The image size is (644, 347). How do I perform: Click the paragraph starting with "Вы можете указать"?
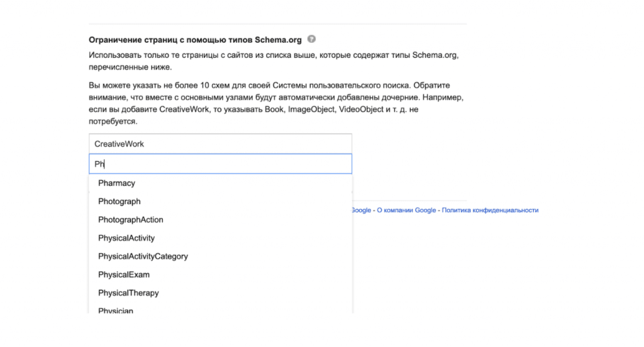(x=277, y=103)
